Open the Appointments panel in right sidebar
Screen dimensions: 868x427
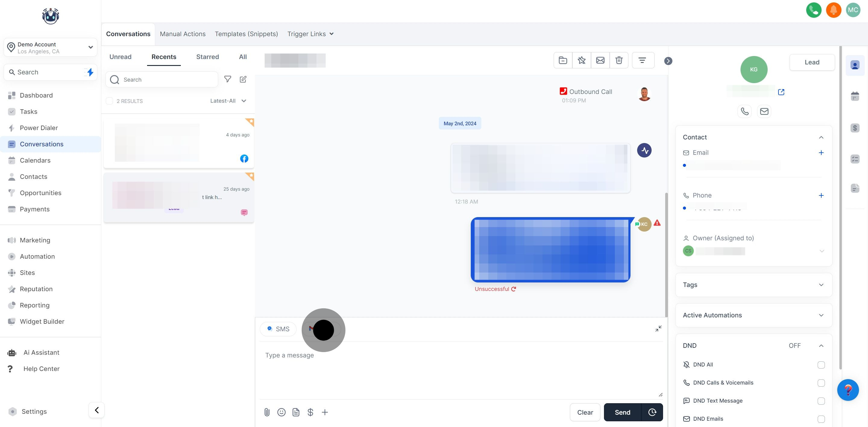[855, 97]
